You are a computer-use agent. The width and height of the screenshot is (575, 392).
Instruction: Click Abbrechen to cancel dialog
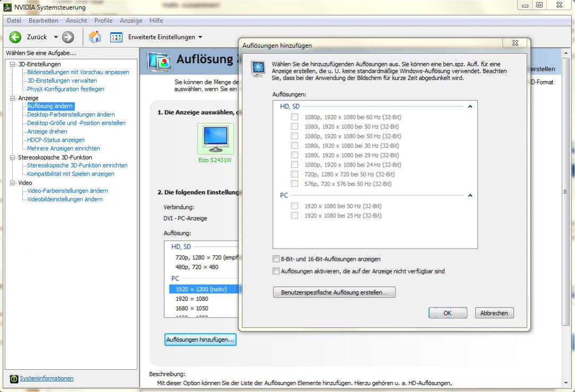coord(494,313)
